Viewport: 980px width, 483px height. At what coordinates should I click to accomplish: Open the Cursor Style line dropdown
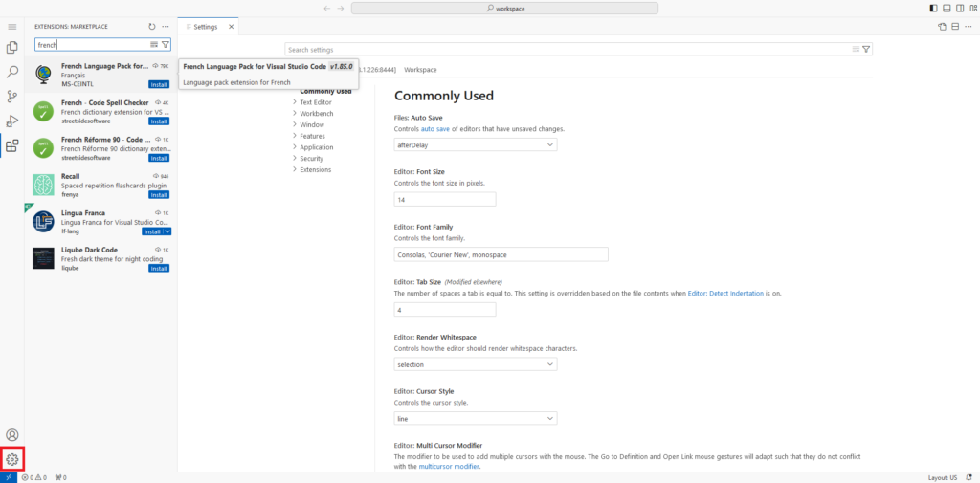[476, 418]
